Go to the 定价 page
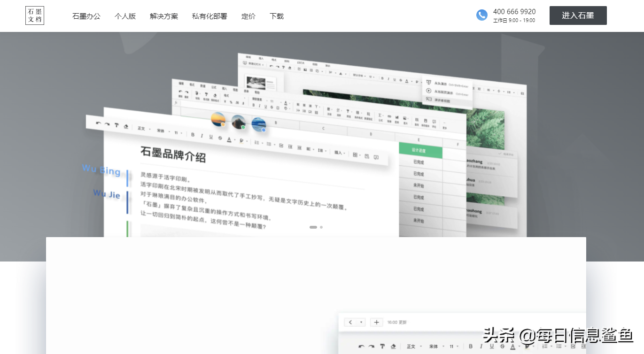This screenshot has height=354, width=644. click(248, 16)
